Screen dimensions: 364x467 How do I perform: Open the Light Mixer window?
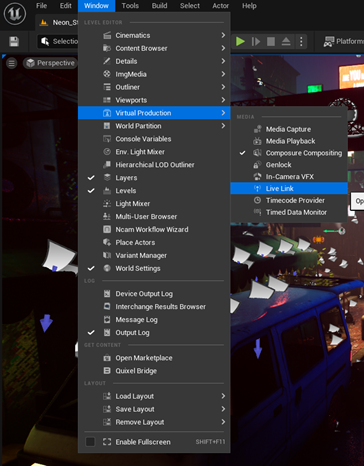pos(154,204)
